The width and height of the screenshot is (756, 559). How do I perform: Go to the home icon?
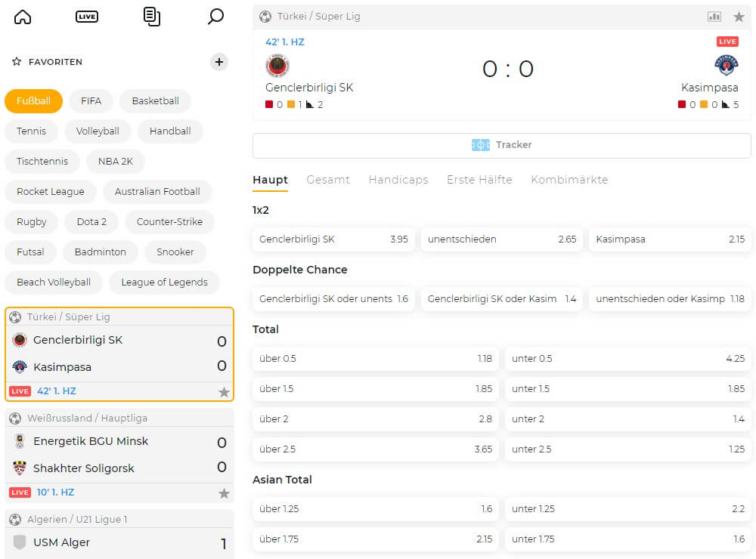point(22,17)
